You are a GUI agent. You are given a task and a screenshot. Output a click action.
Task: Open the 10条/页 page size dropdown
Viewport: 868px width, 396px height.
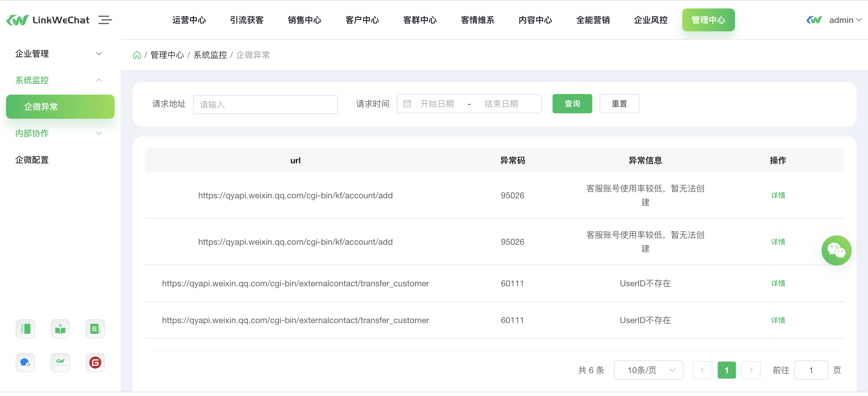coord(648,370)
